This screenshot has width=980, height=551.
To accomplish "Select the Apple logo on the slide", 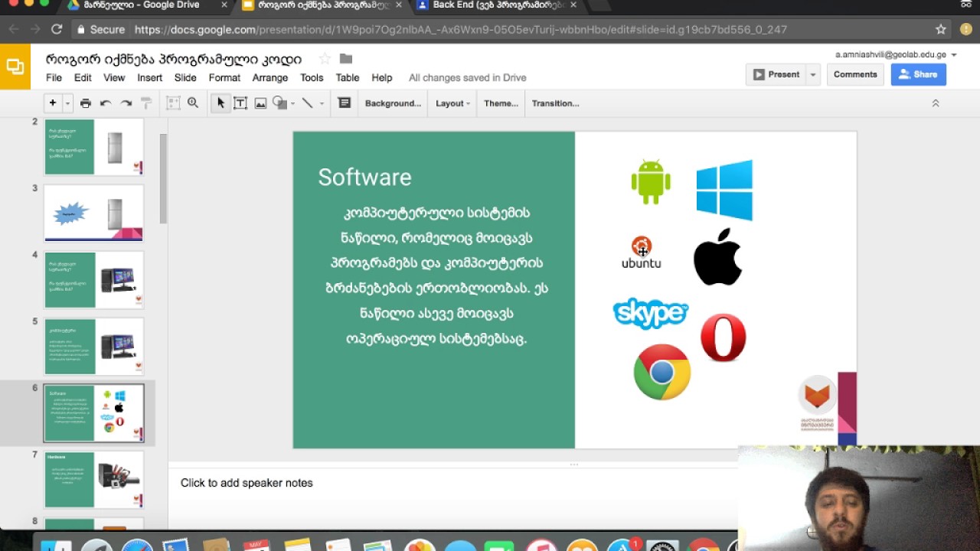I will tap(718, 256).
